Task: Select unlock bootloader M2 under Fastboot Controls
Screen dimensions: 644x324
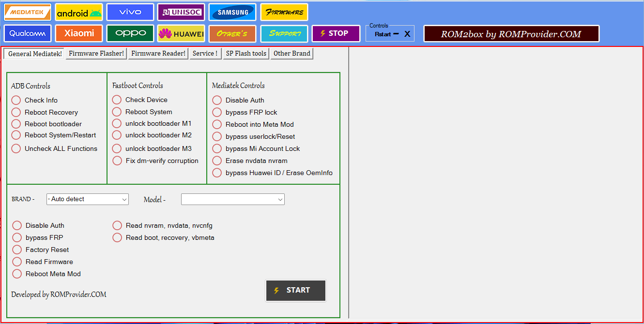Action: 117,135
